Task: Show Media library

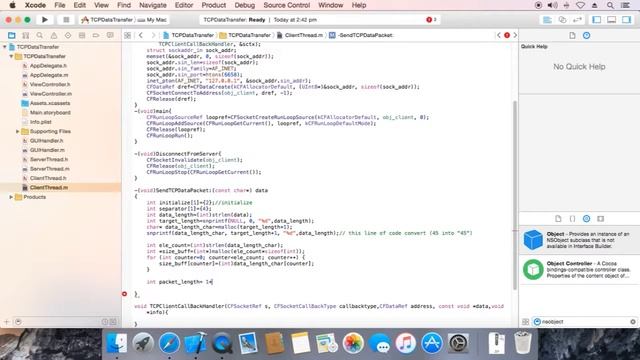Action: tap(600, 219)
